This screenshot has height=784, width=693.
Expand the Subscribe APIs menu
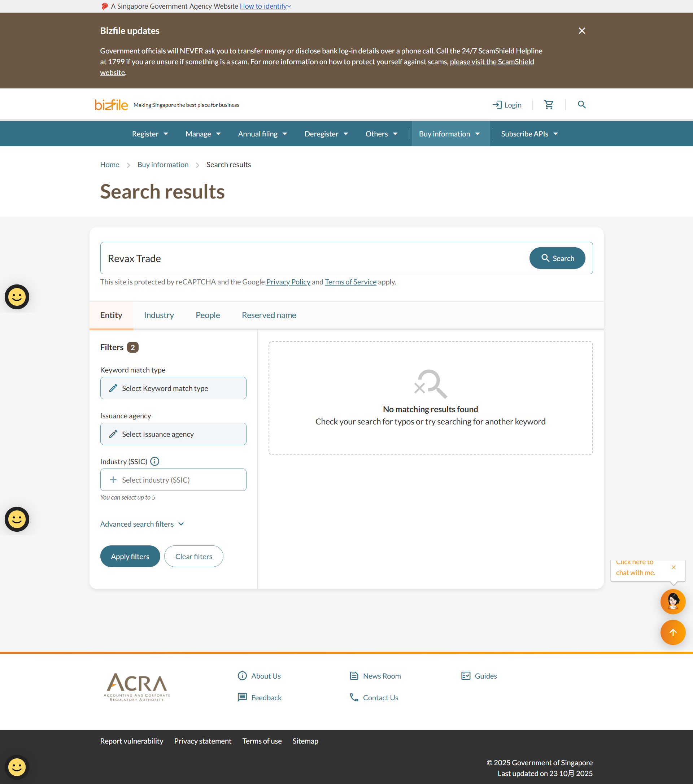(529, 134)
